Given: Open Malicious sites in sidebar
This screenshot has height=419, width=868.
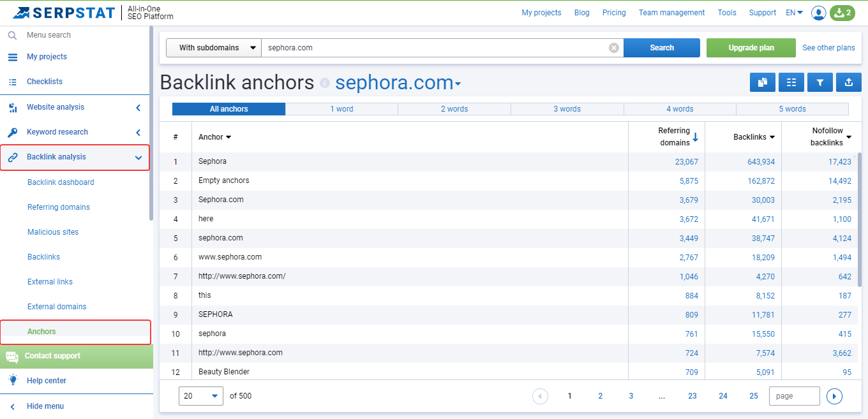Looking at the screenshot, I should pos(53,232).
